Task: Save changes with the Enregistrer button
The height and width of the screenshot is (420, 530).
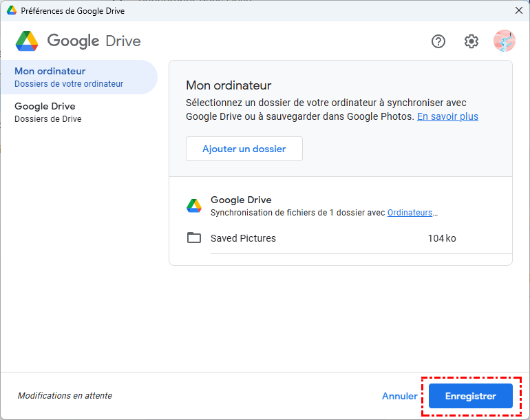Action: point(471,396)
